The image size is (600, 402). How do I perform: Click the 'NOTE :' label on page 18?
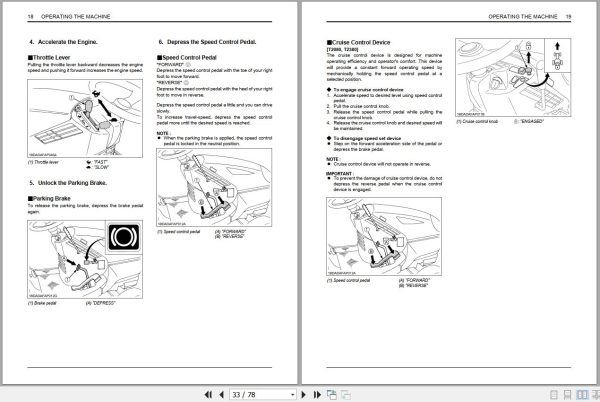click(x=164, y=133)
